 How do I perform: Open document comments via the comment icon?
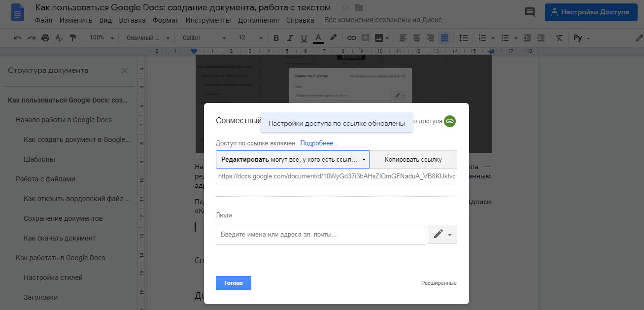tap(530, 12)
